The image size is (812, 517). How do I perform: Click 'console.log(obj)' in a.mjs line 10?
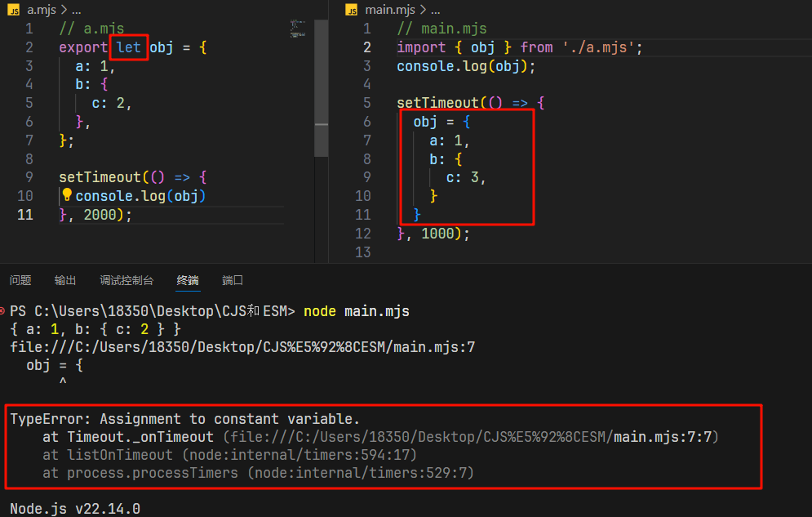140,196
